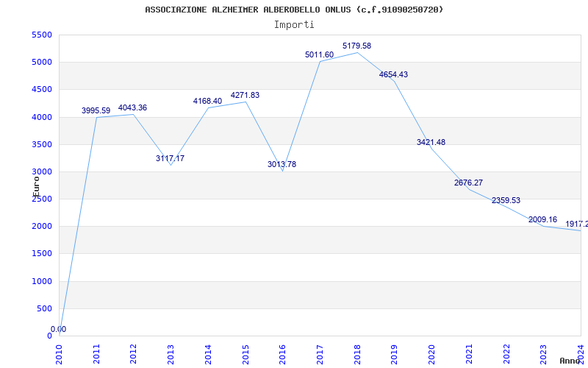Click the 500 y-axis tick label
This screenshot has height=368, width=588.
point(44,308)
